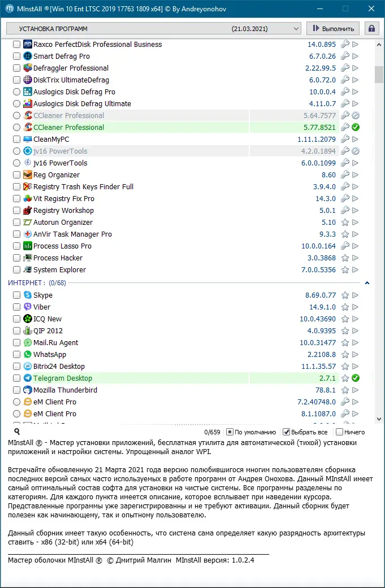Click the lock icon button
Viewport: 385px width, 588px height.
pyautogui.click(x=371, y=28)
